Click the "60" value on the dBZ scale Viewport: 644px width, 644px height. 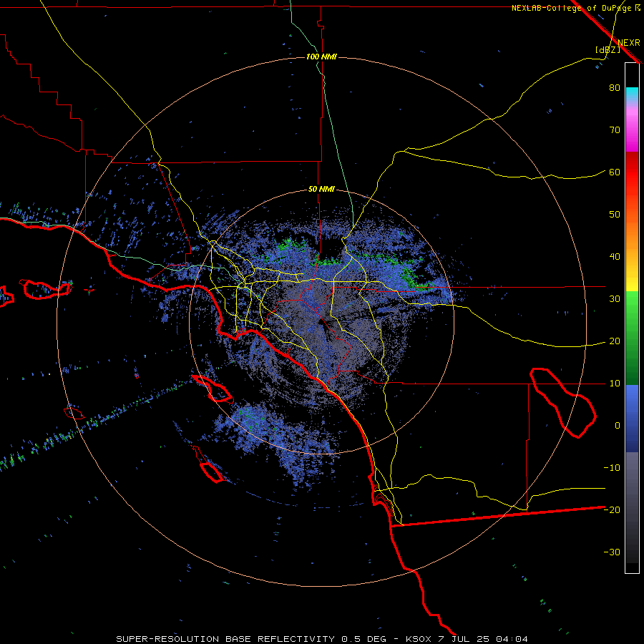pos(615,172)
